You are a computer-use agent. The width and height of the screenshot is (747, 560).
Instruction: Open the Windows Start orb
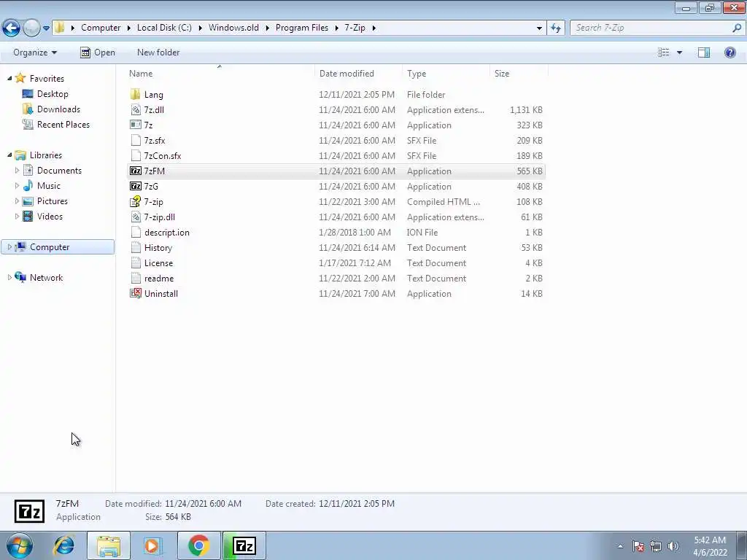click(x=19, y=545)
